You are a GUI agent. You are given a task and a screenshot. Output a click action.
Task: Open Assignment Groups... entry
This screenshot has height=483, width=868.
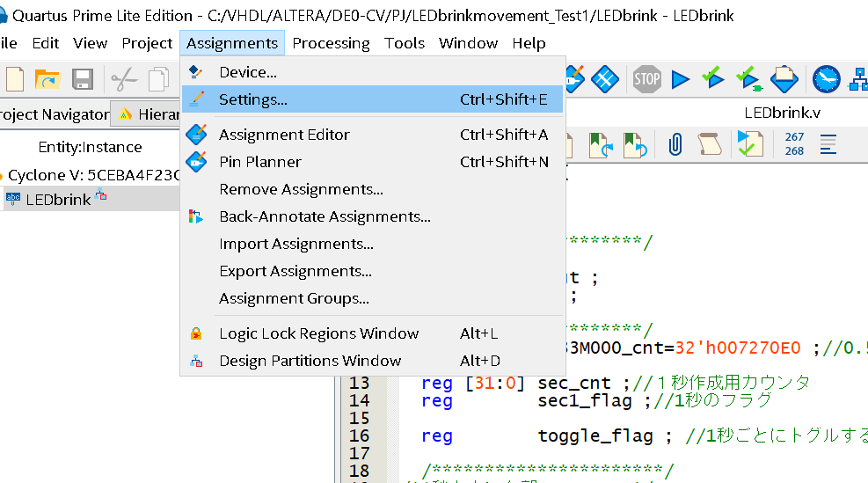tap(372, 298)
